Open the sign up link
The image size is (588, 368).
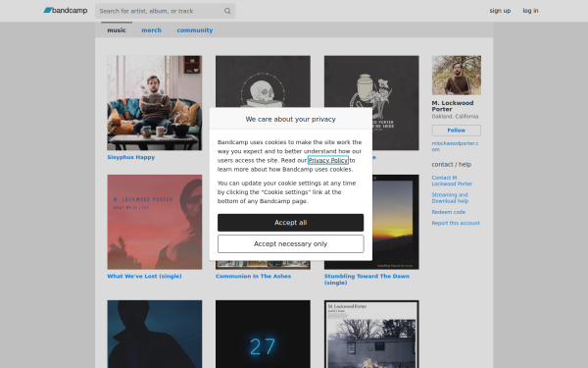coord(500,11)
